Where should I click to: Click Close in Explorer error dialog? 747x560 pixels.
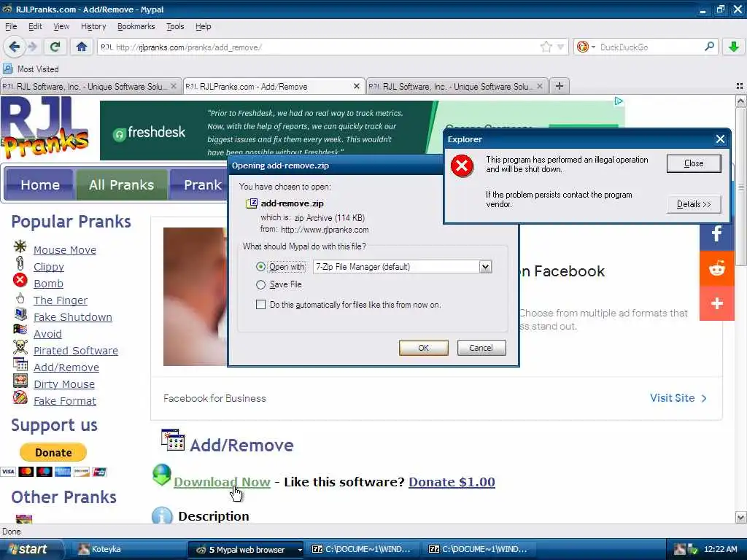(694, 163)
